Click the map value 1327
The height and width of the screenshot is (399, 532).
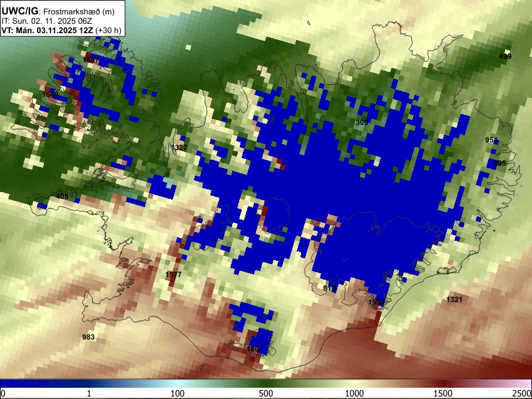click(x=179, y=148)
